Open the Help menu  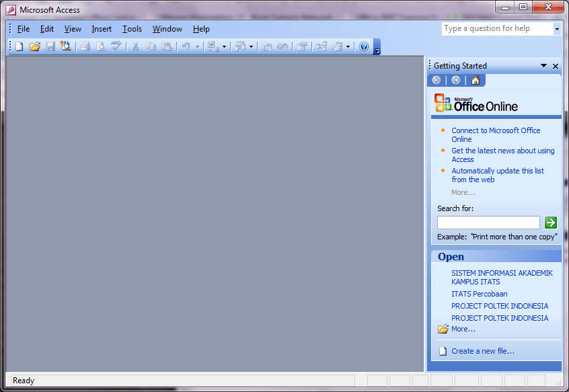(201, 29)
